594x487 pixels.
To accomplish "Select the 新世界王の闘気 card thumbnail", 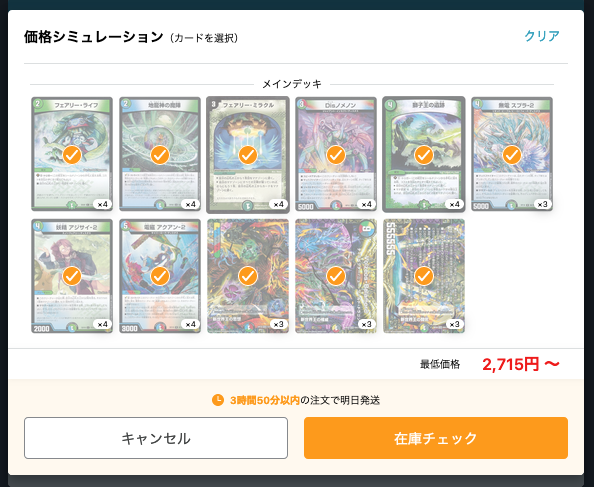I will coord(424,276).
